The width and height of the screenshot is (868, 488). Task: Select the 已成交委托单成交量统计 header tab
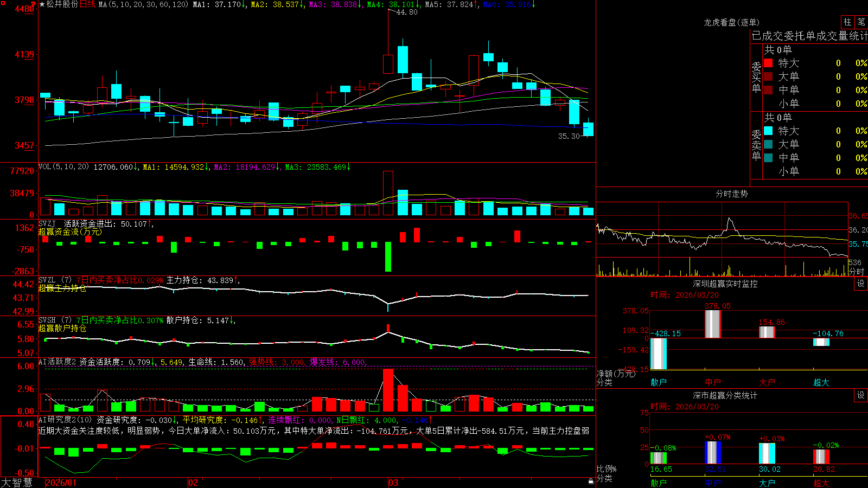pos(809,36)
